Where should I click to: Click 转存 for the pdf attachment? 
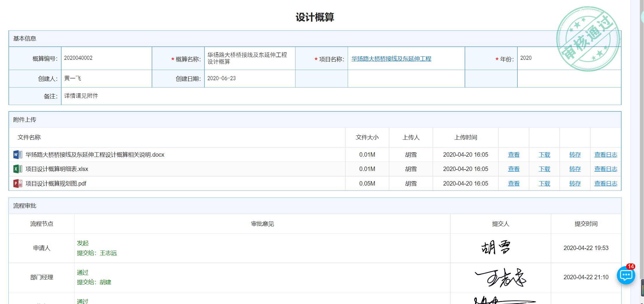point(575,184)
